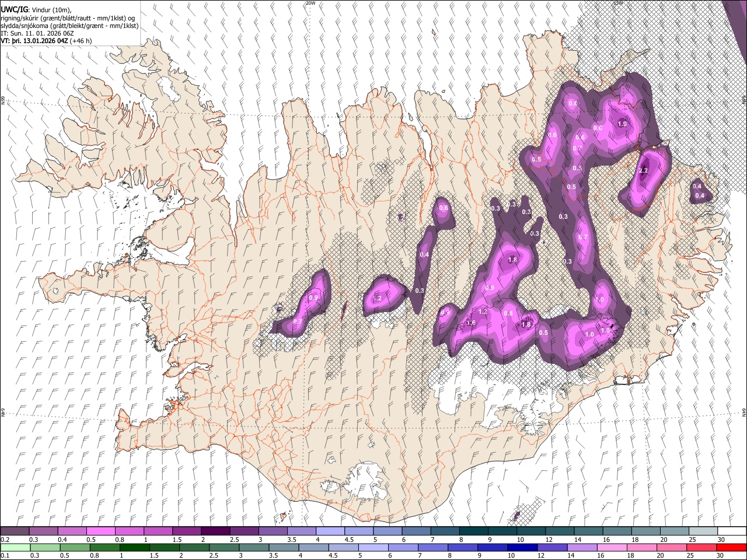Image resolution: width=747 pixels, height=560 pixels.
Task: Click the 'VT: þri. 13.01.2026 04Z' valid time
Action: coord(34,41)
